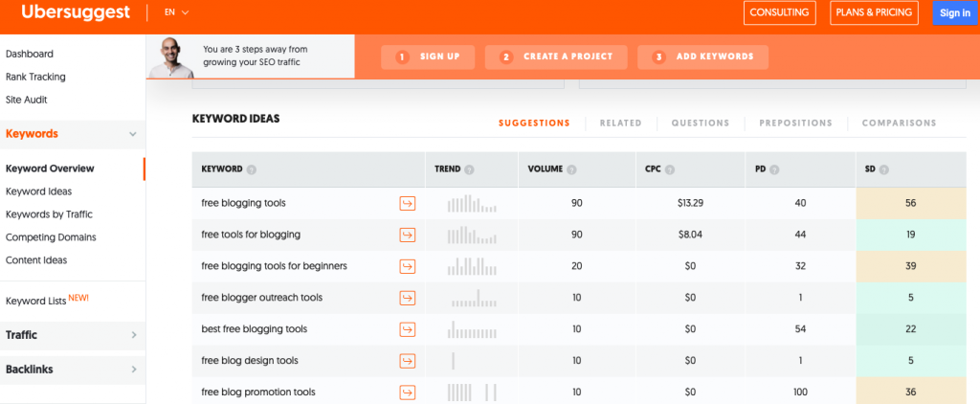Open Keywords by Traffic in sidebar

tap(49, 214)
